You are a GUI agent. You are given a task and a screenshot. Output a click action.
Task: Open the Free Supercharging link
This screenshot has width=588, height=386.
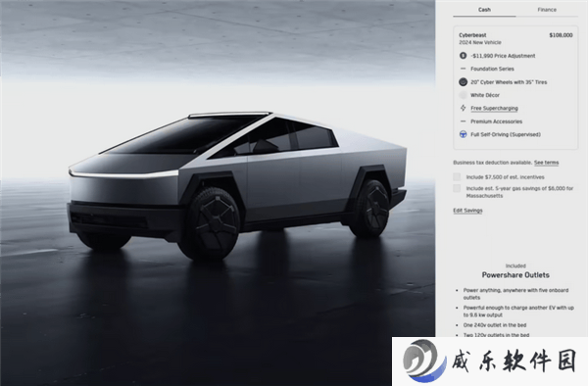click(x=494, y=109)
